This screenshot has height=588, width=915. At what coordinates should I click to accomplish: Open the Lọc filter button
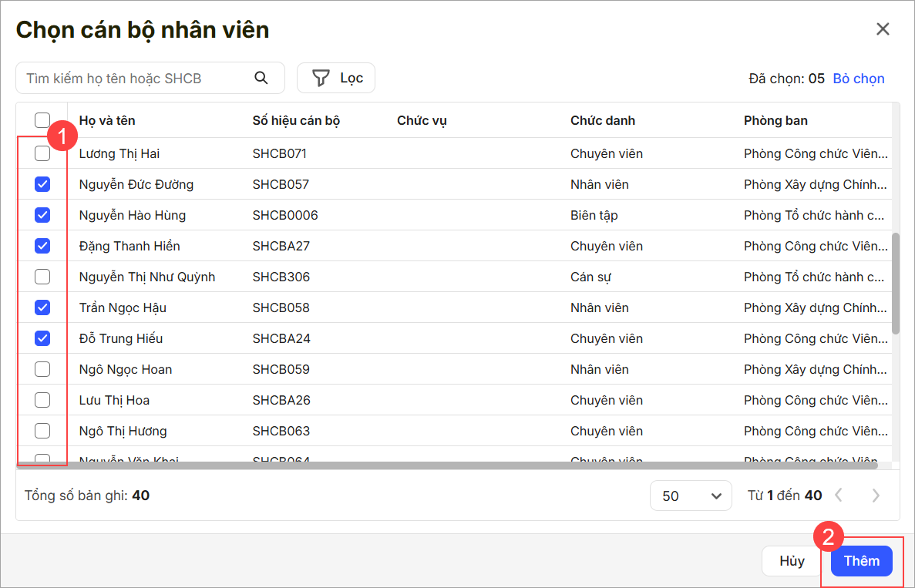point(336,78)
